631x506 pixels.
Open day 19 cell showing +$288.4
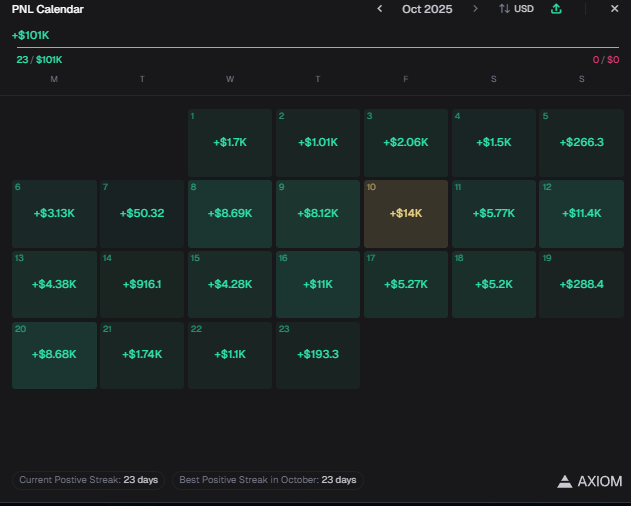click(582, 285)
